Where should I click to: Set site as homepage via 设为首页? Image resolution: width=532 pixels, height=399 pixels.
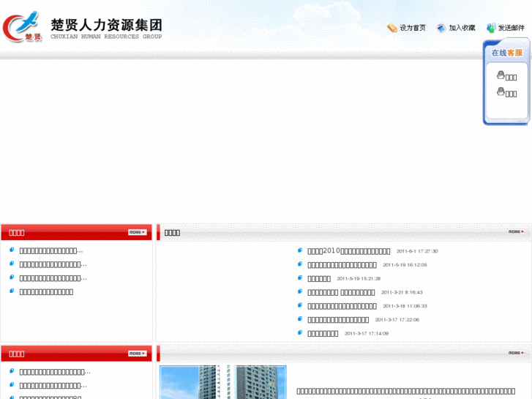coord(413,28)
